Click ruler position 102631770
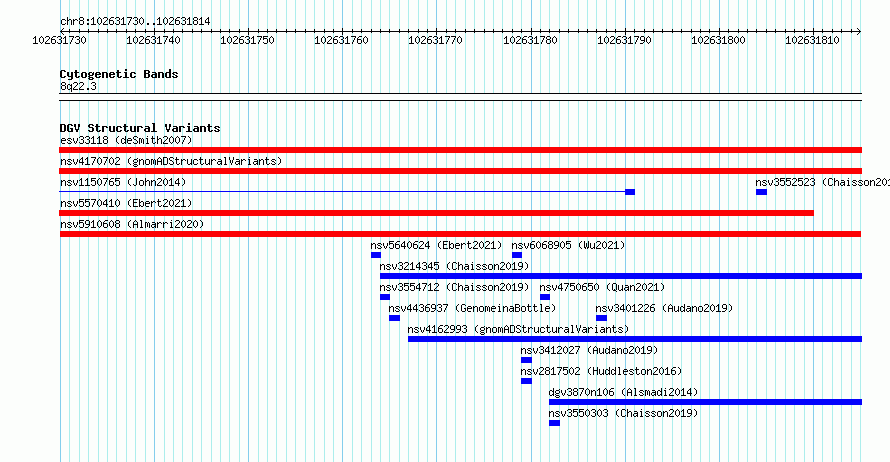This screenshot has height=462, width=890. [436, 40]
